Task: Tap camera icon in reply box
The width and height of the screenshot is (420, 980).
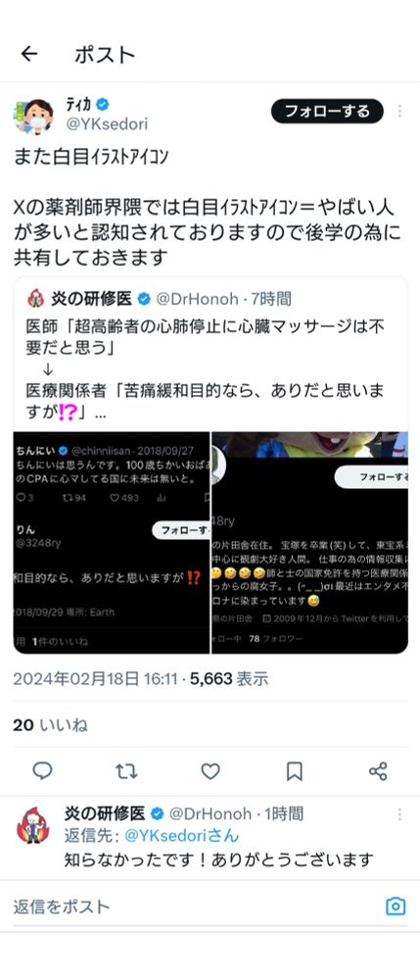Action: pos(396,906)
